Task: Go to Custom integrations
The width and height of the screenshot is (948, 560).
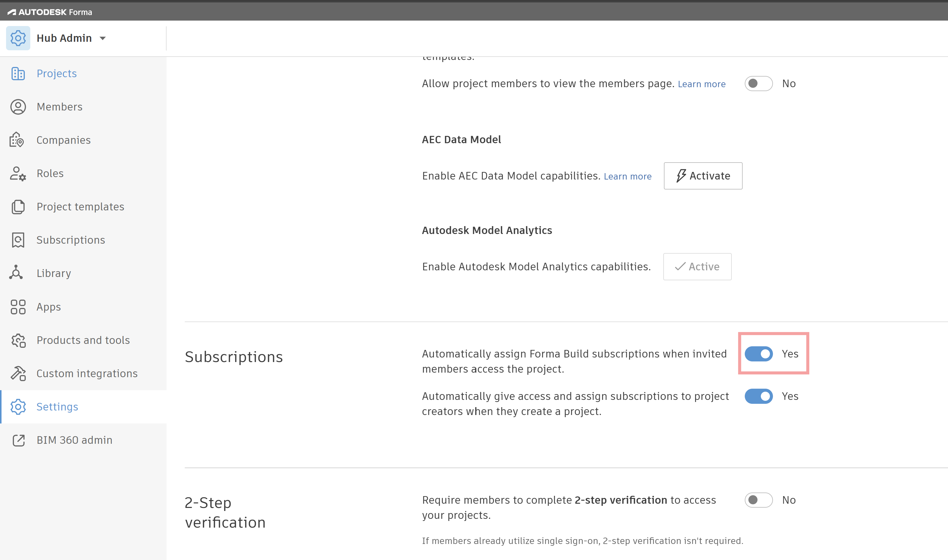Action: click(83, 374)
